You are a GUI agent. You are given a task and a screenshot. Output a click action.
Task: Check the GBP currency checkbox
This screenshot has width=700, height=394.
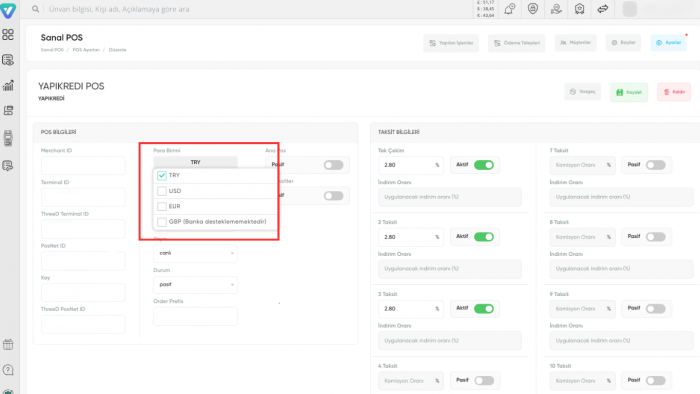162,222
